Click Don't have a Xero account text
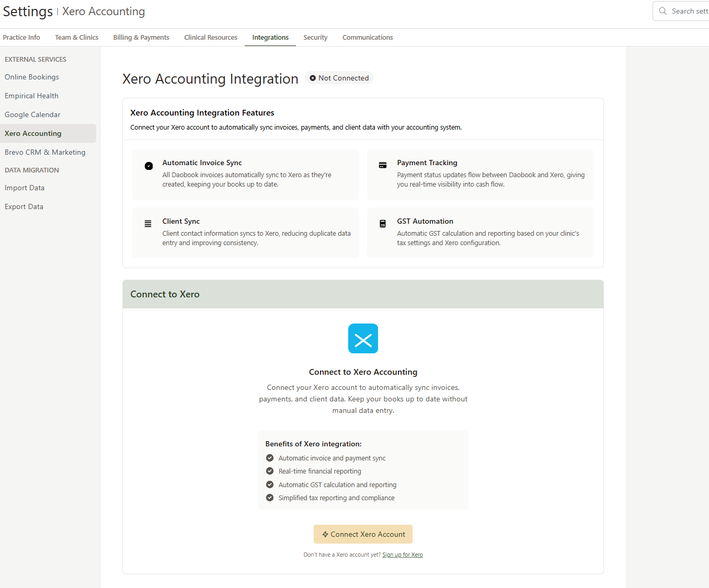This screenshot has width=709, height=588. (x=342, y=555)
